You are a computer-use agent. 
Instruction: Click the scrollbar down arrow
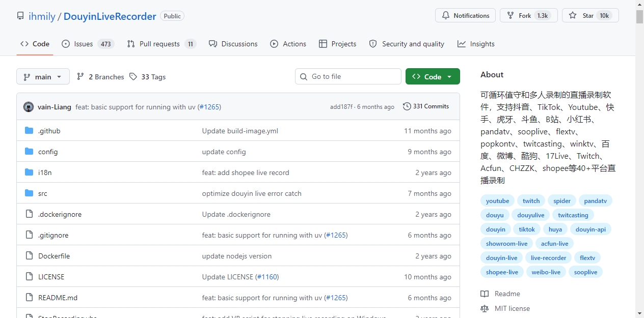point(639,313)
